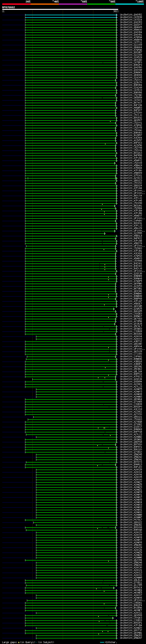Click the UniRef100_Q5W2A7 hit

pos(131,638)
